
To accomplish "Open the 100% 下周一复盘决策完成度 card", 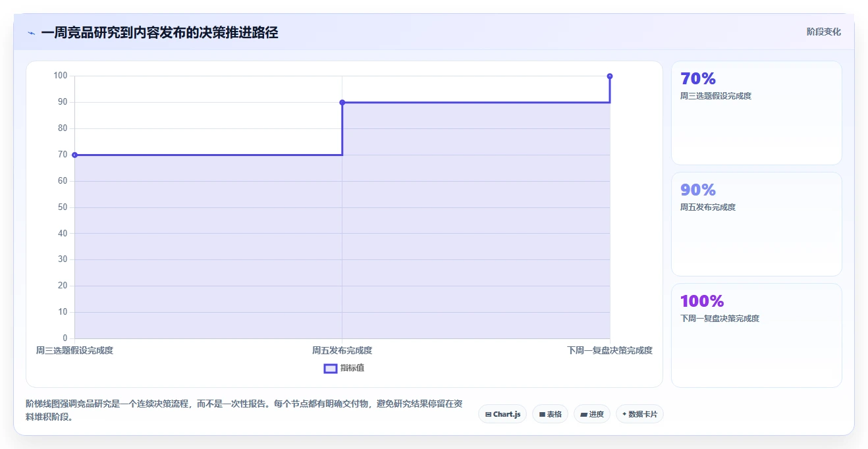I will click(x=757, y=335).
